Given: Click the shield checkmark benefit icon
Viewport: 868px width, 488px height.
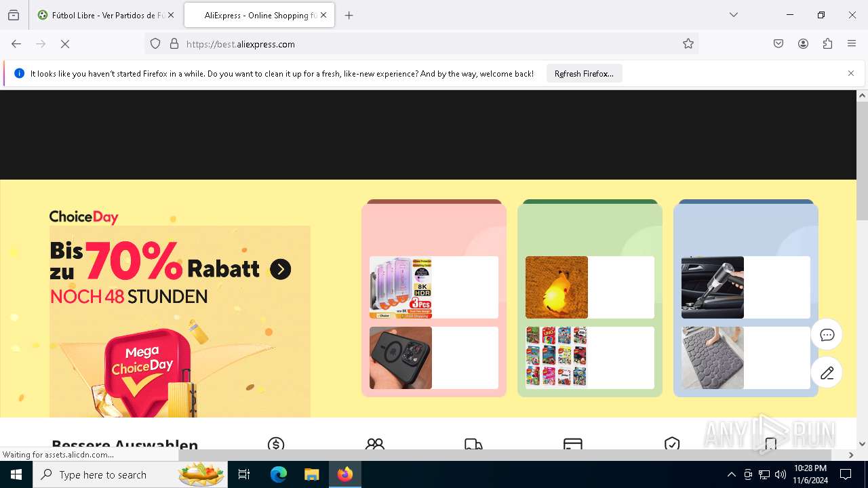Looking at the screenshot, I should pyautogui.click(x=672, y=444).
